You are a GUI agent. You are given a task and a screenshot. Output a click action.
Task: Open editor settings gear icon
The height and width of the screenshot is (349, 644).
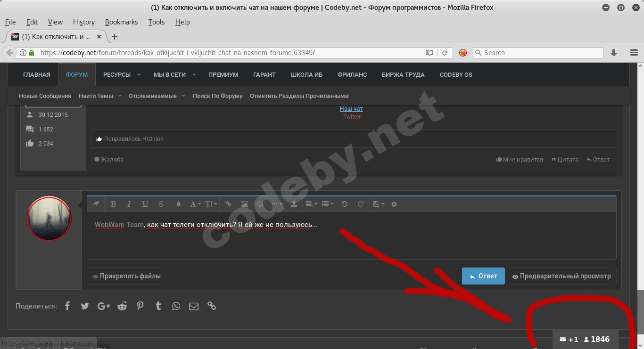click(394, 204)
